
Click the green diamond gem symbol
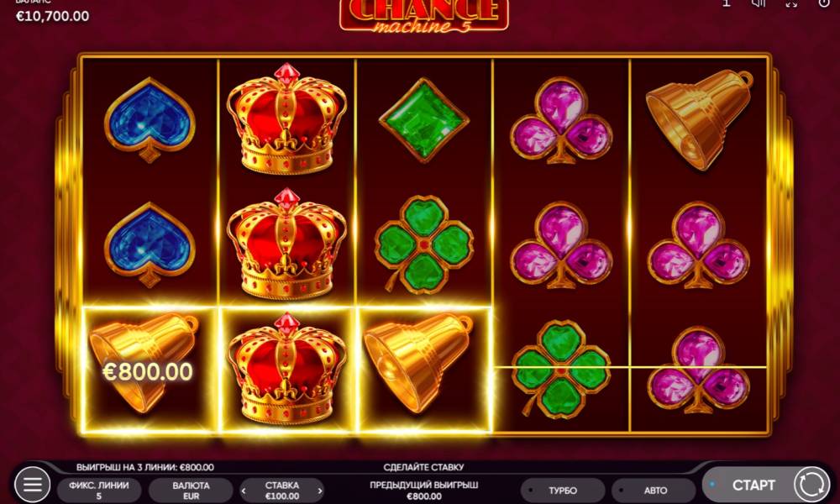pos(423,120)
